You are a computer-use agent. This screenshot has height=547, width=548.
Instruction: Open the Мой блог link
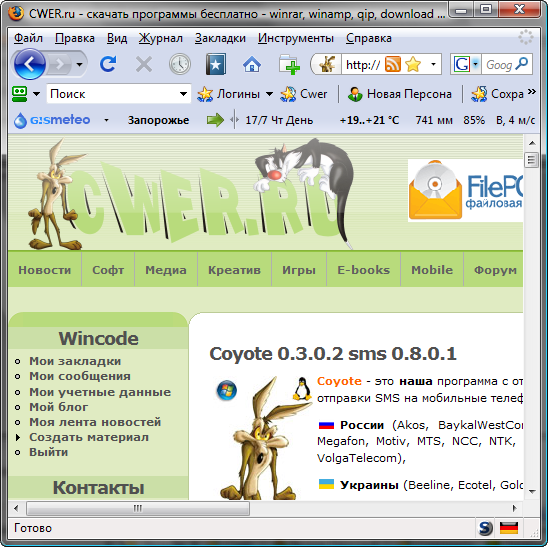(x=58, y=407)
